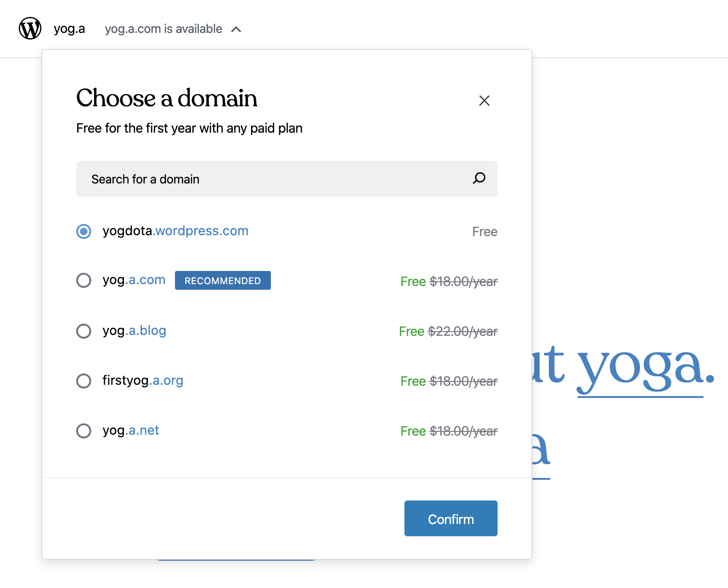Image resolution: width=728 pixels, height=588 pixels.
Task: Dismiss the dialog with the X icon
Action: click(484, 101)
